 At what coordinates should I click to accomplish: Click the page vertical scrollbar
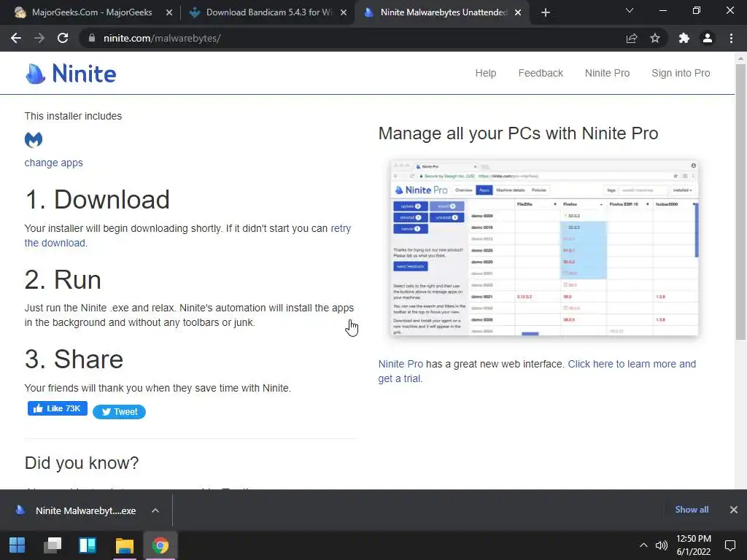[x=740, y=201]
